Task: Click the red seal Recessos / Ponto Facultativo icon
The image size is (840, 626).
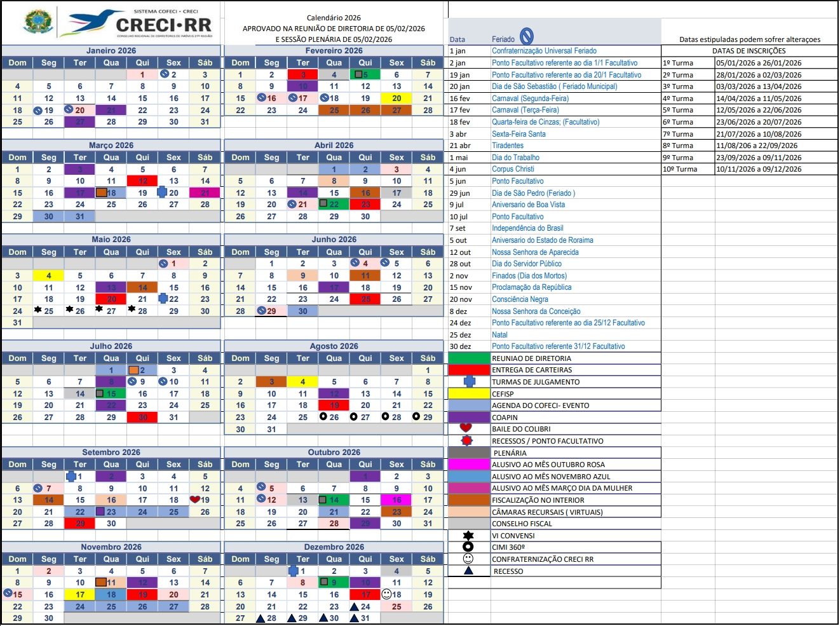Action: pyautogui.click(x=467, y=440)
